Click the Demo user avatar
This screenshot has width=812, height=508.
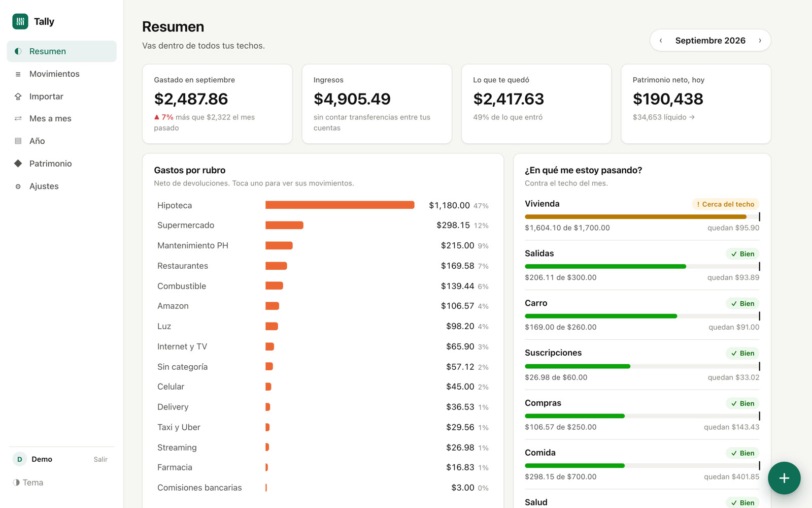click(19, 459)
